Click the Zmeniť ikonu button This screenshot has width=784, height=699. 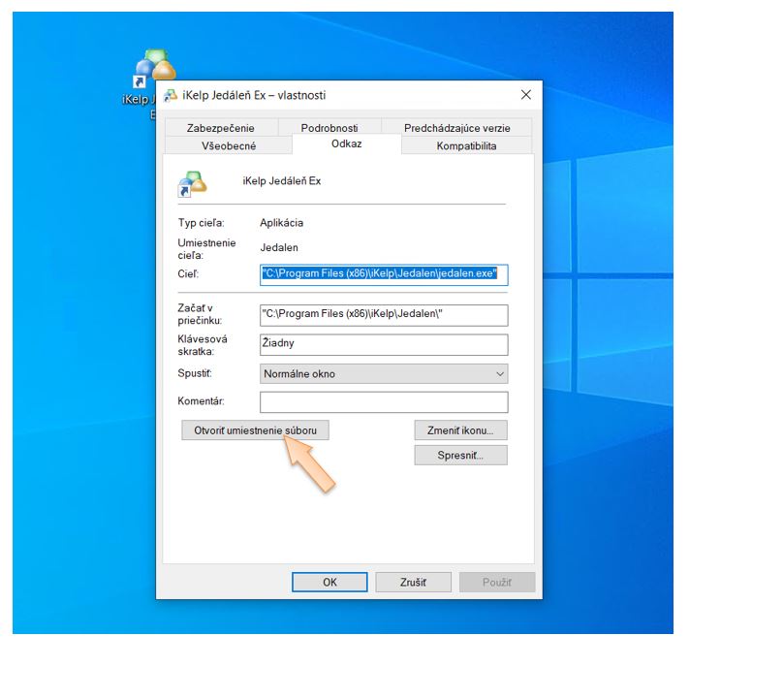[x=460, y=430]
